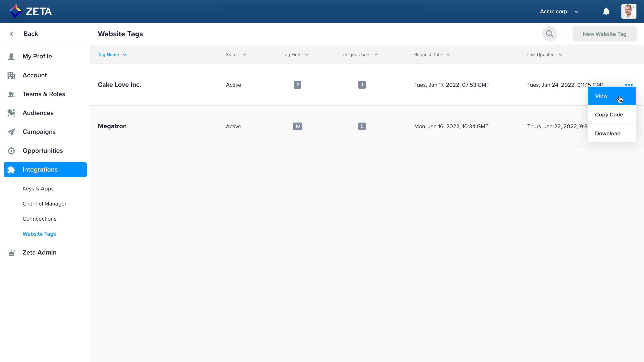Click the user avatar thumbnail

628,12
